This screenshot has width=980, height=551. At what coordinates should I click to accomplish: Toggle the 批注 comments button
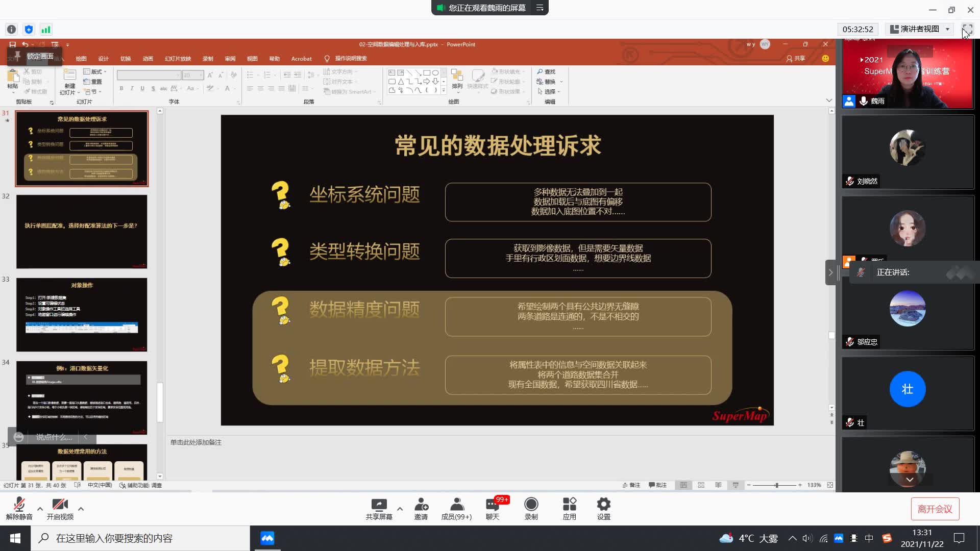658,485
